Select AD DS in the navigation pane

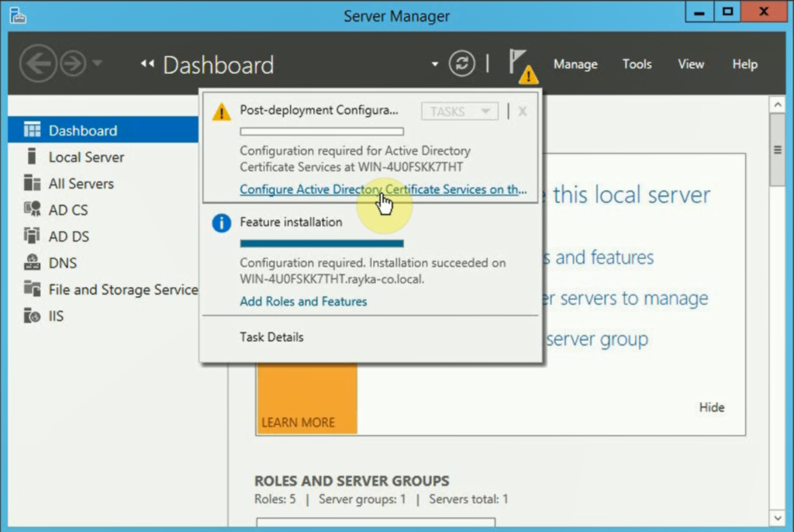[x=103, y=236]
